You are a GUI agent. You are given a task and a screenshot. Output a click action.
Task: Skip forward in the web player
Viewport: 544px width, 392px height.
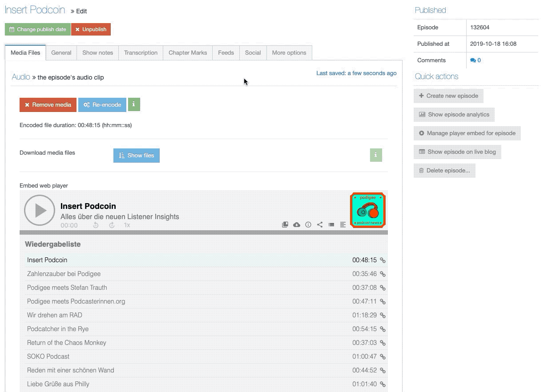112,225
